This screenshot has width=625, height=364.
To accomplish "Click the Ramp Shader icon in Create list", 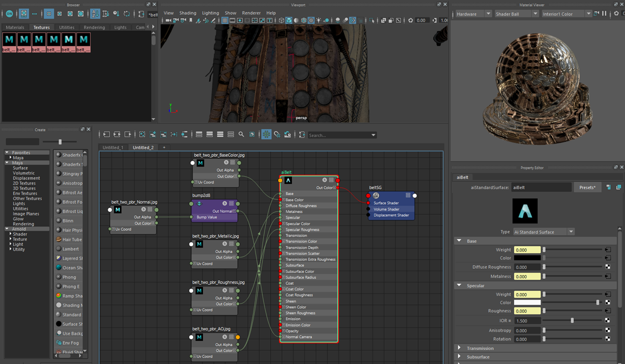I will click(x=59, y=296).
